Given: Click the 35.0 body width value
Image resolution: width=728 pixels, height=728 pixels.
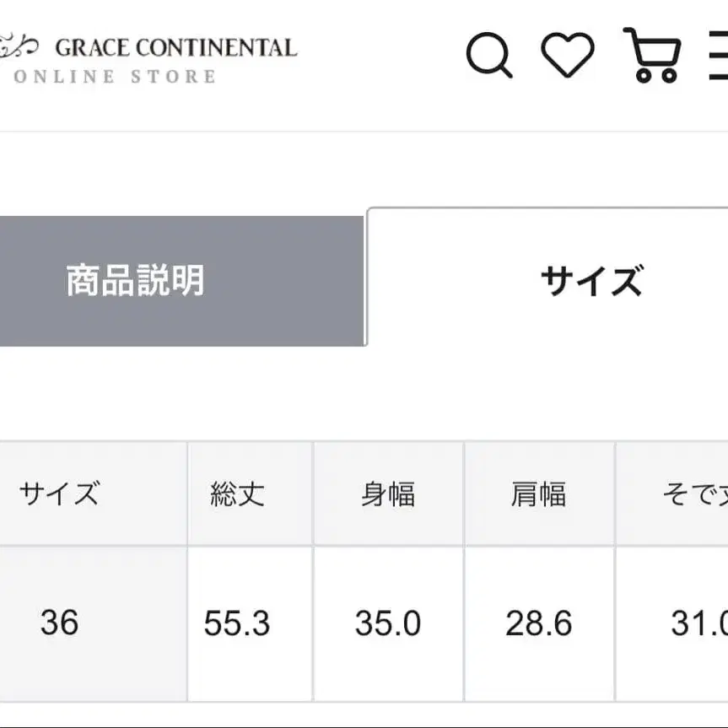Looking at the screenshot, I should 388,623.
